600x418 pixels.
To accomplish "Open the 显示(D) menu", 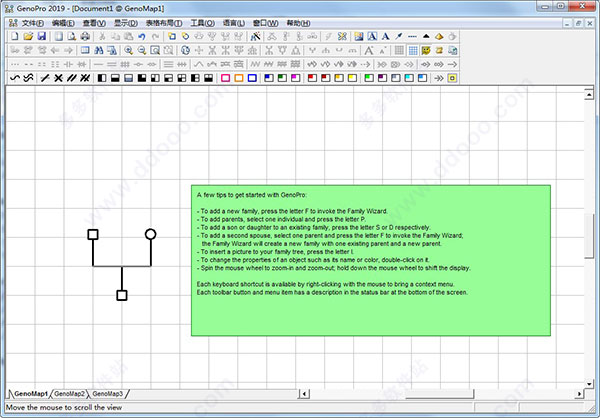I will point(126,23).
